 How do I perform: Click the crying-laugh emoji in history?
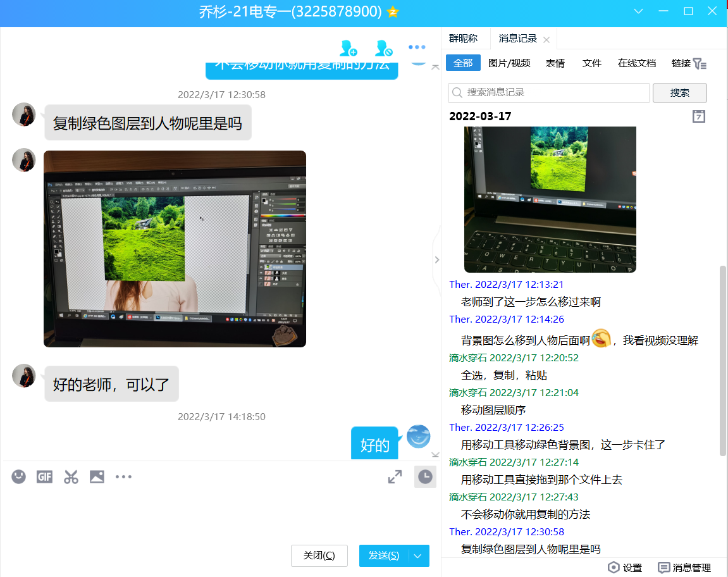602,338
